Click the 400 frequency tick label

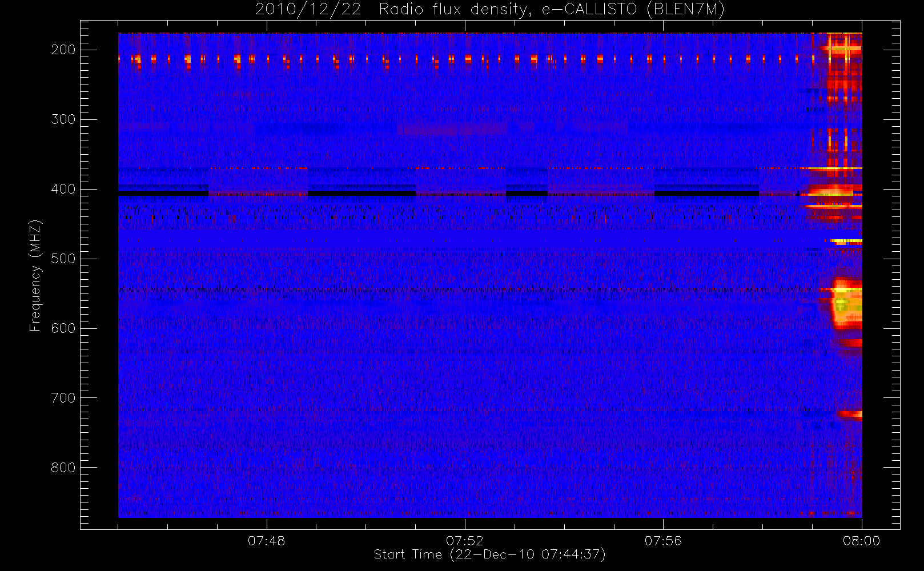63,189
